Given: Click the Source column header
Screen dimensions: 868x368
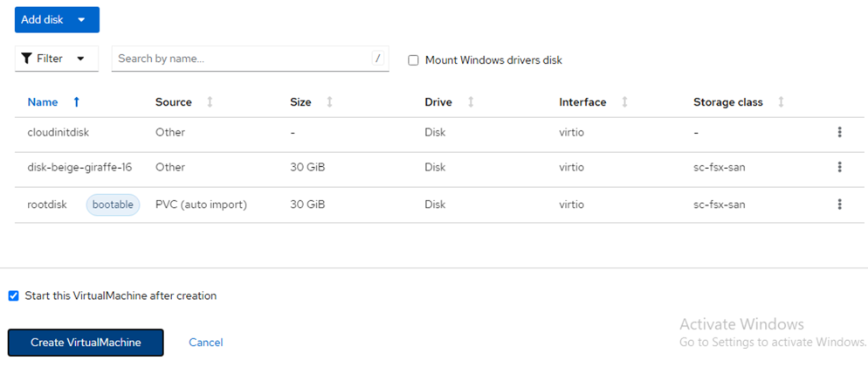Looking at the screenshot, I should tap(173, 102).
